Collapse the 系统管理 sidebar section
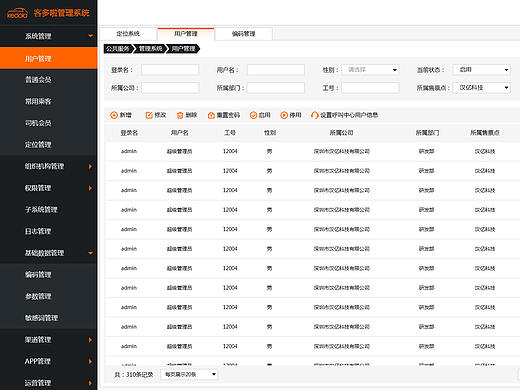 point(90,36)
